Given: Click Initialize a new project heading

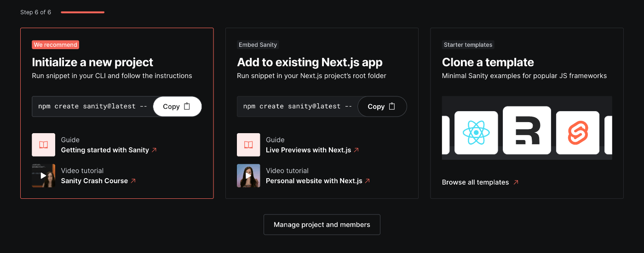Looking at the screenshot, I should click(x=92, y=62).
